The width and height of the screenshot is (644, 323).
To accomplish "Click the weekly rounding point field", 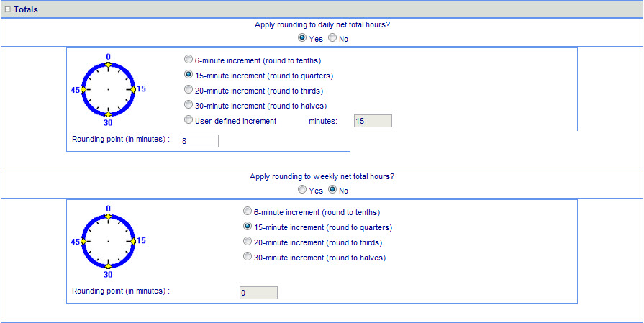I will [x=258, y=293].
